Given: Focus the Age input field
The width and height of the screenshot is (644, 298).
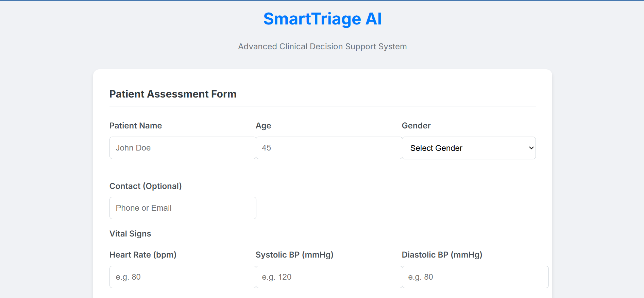Looking at the screenshot, I should (328, 148).
